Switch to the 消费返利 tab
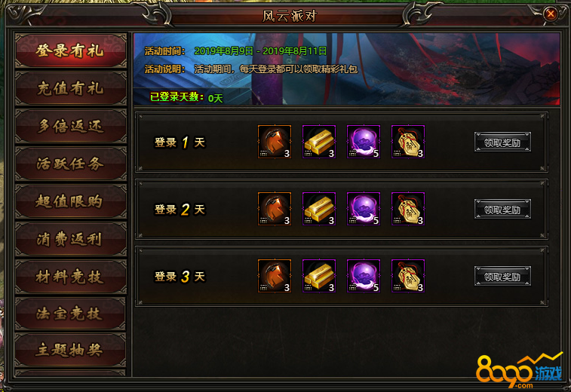 [71, 239]
